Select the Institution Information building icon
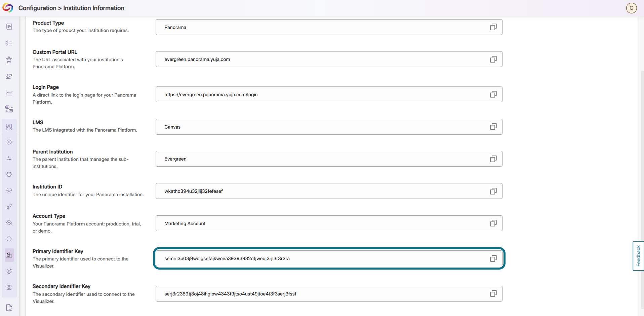The width and height of the screenshot is (644, 316). tap(9, 255)
